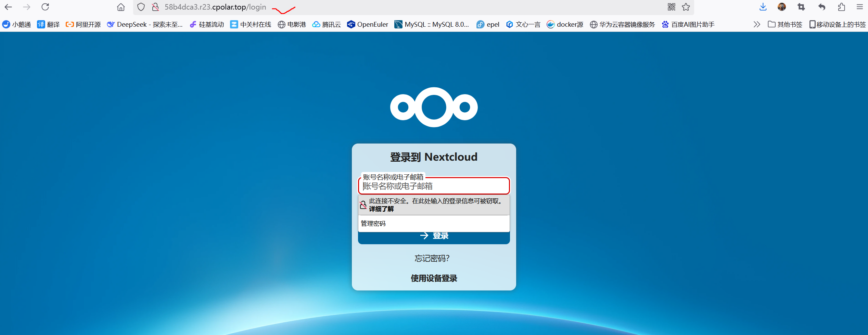868x335 pixels.
Task: Choose 使用设备登录 option
Action: click(434, 278)
